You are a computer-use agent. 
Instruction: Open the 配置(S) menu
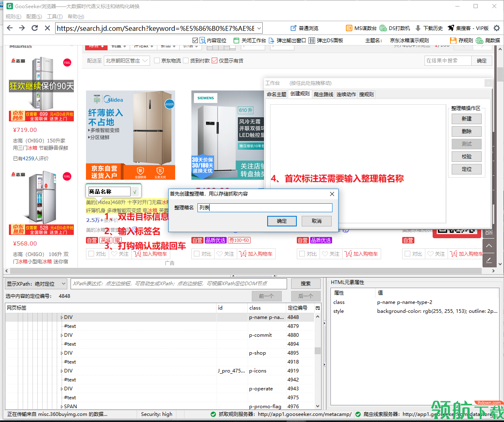click(x=34, y=17)
